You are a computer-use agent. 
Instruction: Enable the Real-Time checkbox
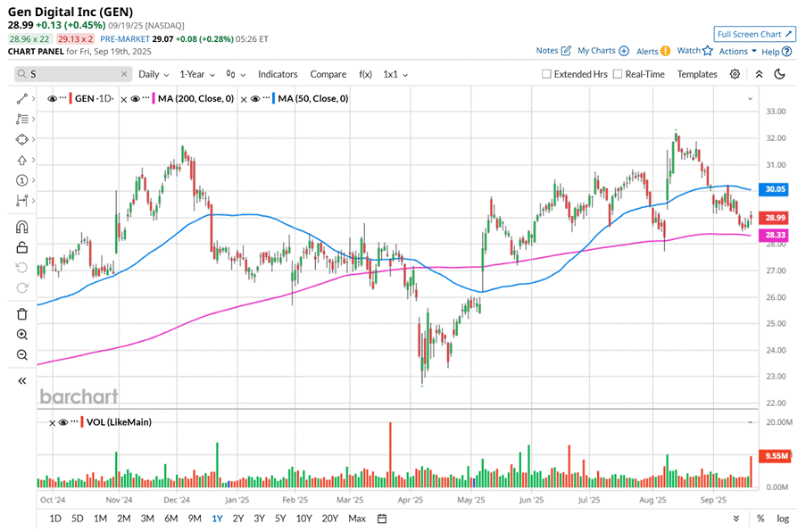[x=618, y=74]
